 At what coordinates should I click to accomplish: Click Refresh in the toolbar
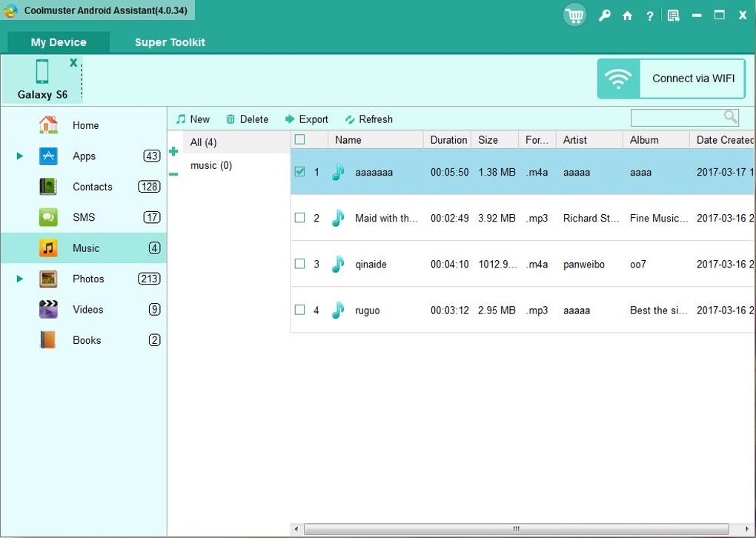[x=369, y=119]
